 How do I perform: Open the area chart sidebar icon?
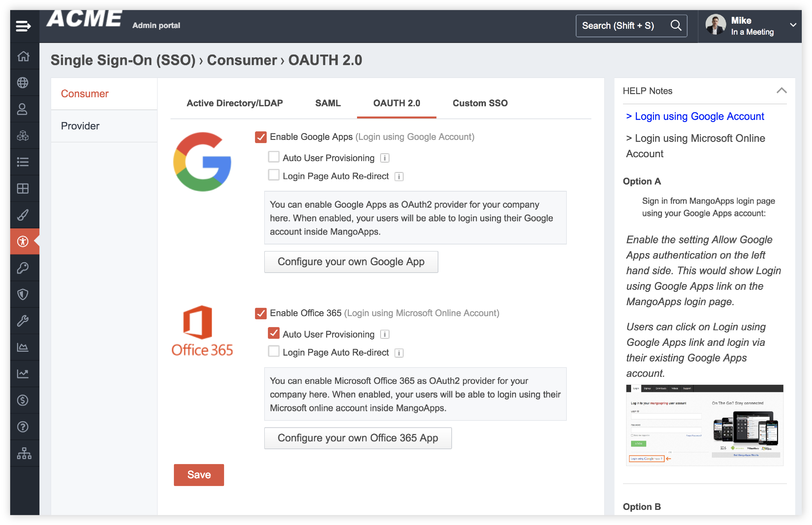pos(23,347)
